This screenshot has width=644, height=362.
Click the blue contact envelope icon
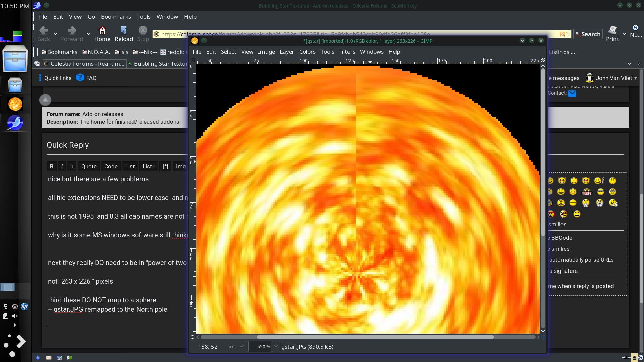coord(572,93)
